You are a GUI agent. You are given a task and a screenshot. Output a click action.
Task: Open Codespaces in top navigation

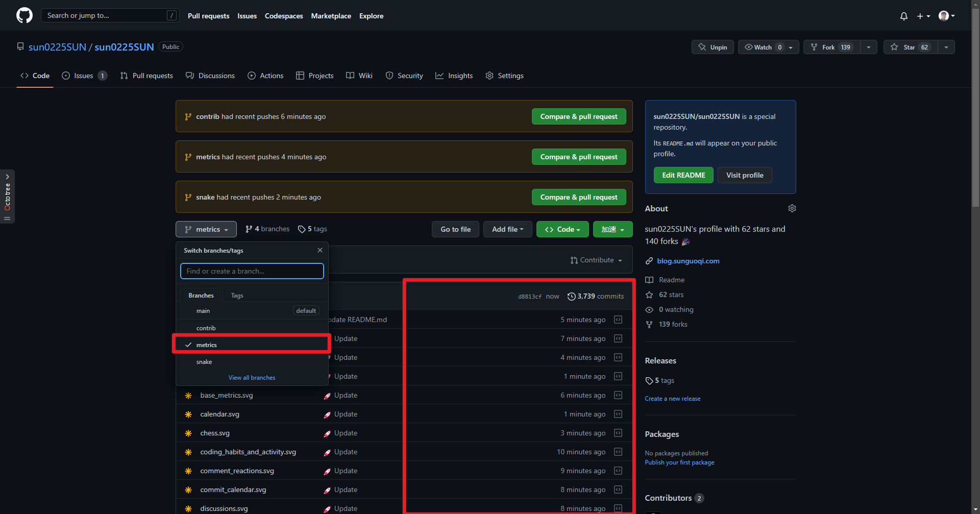click(x=284, y=16)
